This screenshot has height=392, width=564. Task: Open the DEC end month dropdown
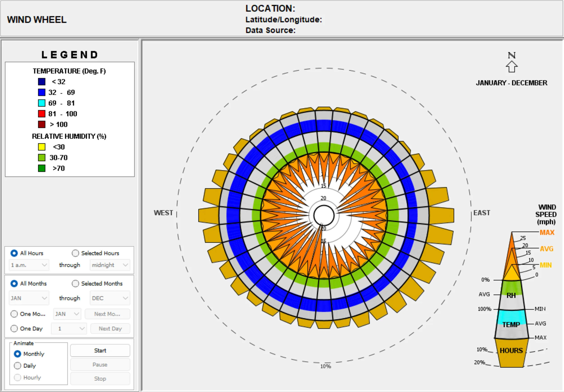tap(110, 298)
